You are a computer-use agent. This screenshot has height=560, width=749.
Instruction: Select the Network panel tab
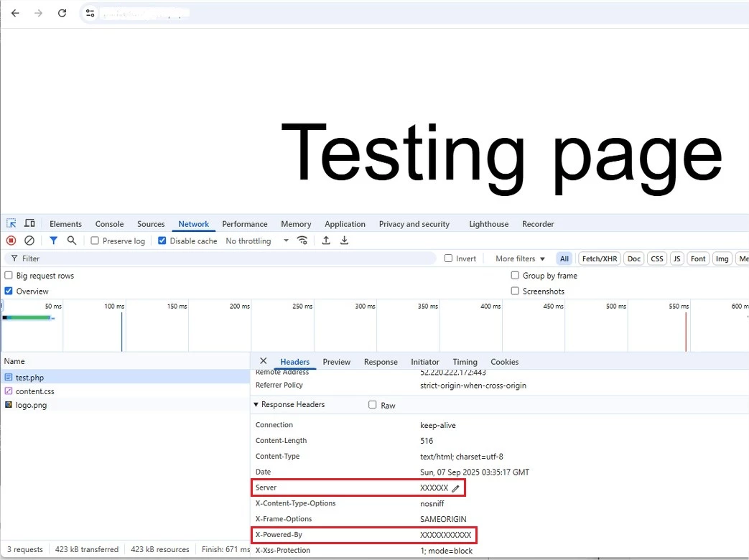point(193,224)
